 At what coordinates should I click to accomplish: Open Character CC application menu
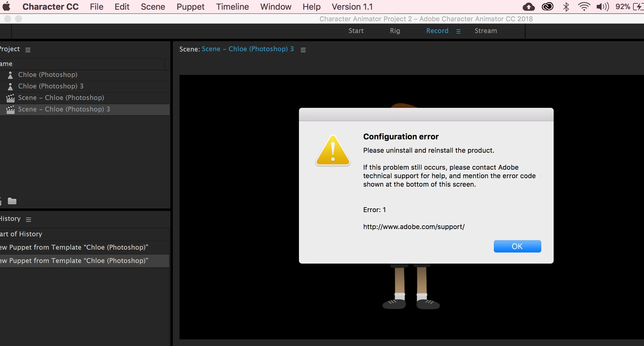pos(50,7)
